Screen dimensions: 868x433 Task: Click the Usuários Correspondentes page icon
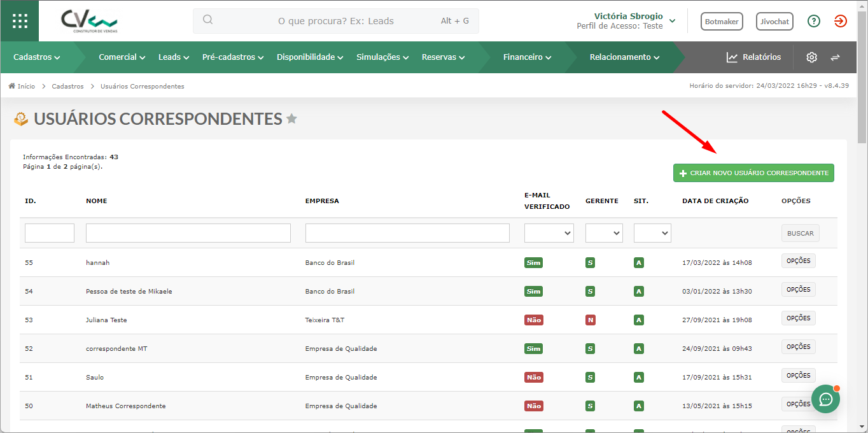click(21, 118)
